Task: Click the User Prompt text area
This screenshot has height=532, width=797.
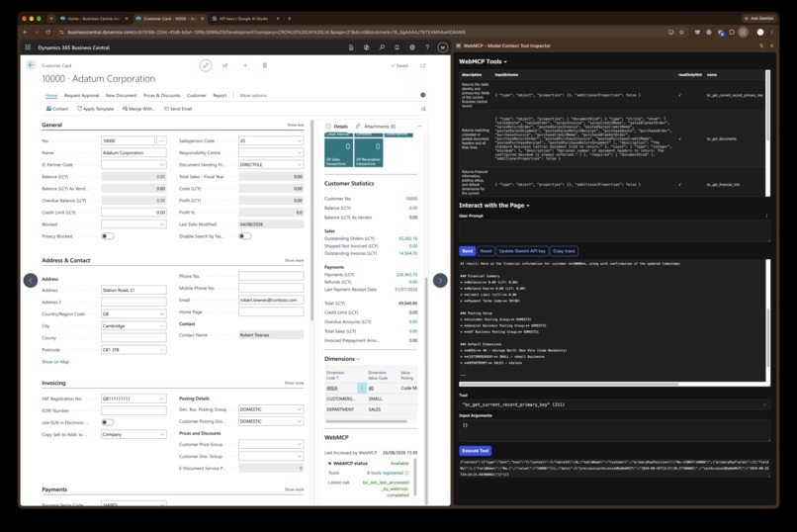Action: 614,231
